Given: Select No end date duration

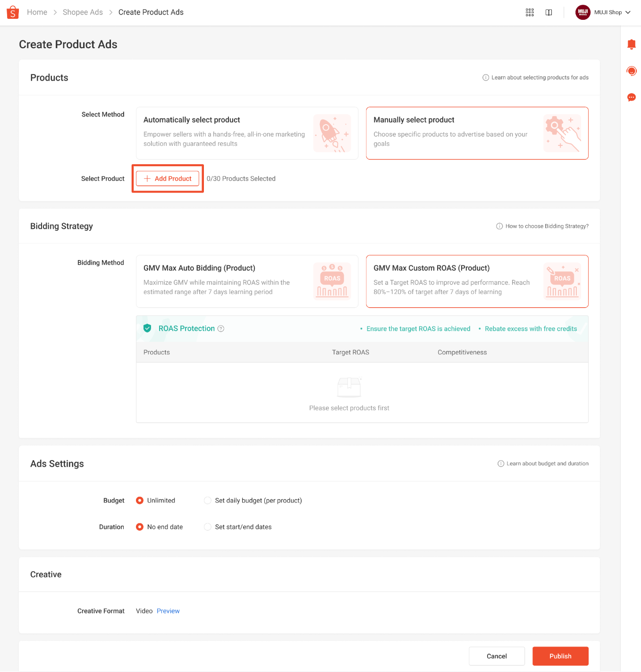Looking at the screenshot, I should pos(140,527).
